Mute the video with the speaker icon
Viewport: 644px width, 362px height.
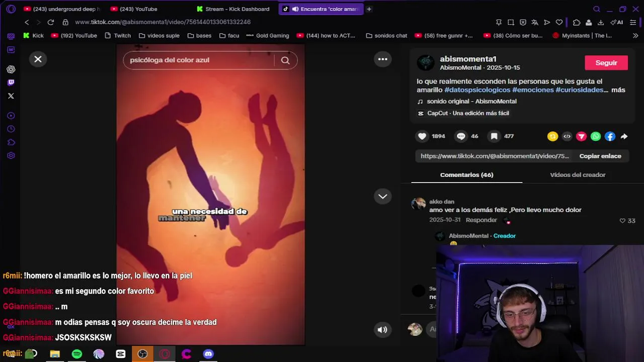382,330
